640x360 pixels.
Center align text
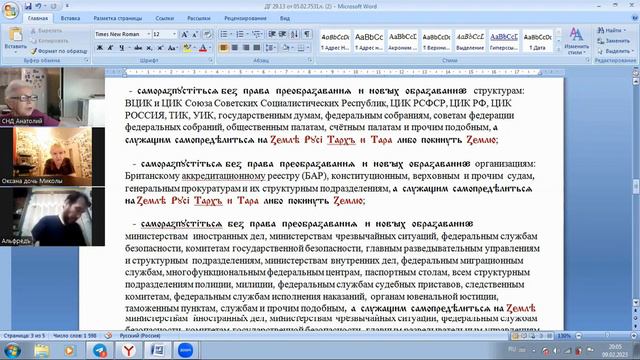(235, 48)
